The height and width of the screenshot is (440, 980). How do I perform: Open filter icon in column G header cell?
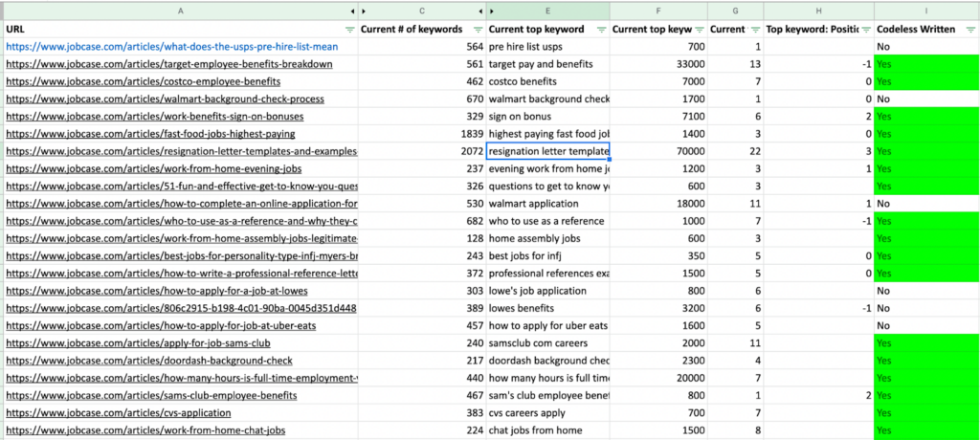(x=754, y=30)
